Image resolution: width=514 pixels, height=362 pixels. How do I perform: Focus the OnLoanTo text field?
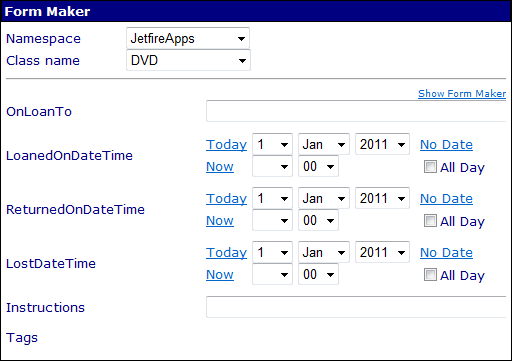356,111
